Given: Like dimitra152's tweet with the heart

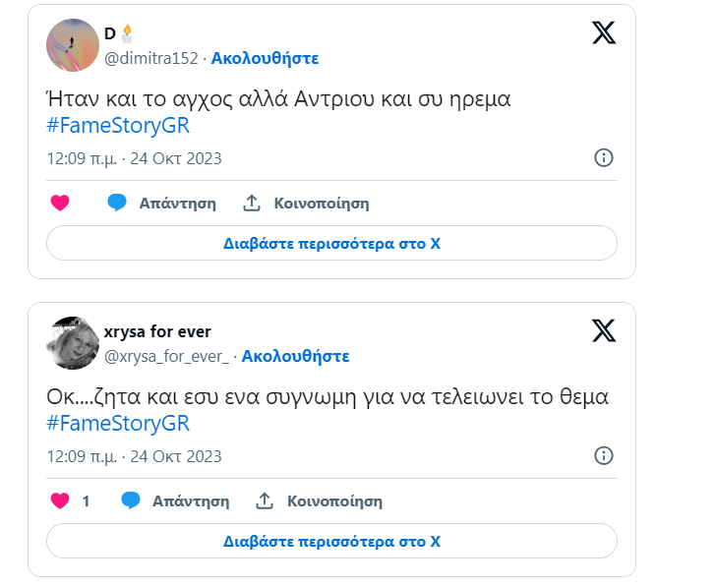Looking at the screenshot, I should [x=60, y=204].
